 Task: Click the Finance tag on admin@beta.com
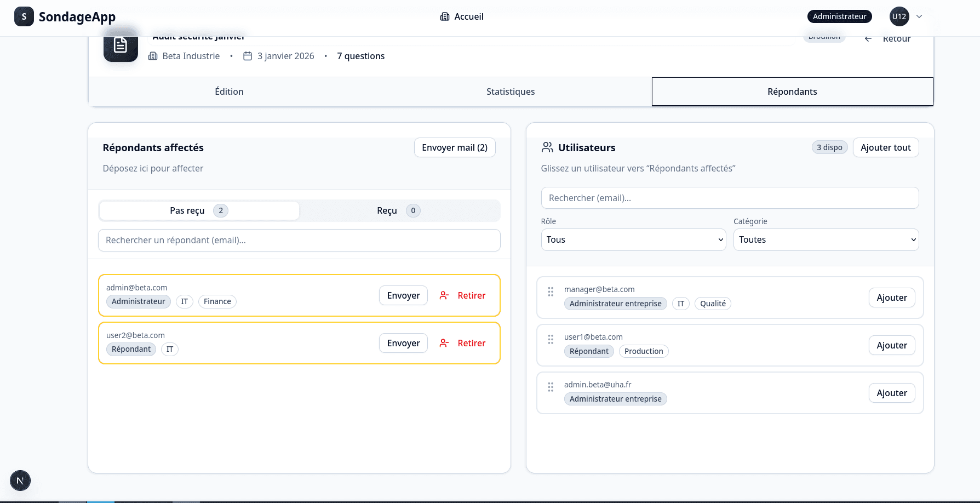217,301
